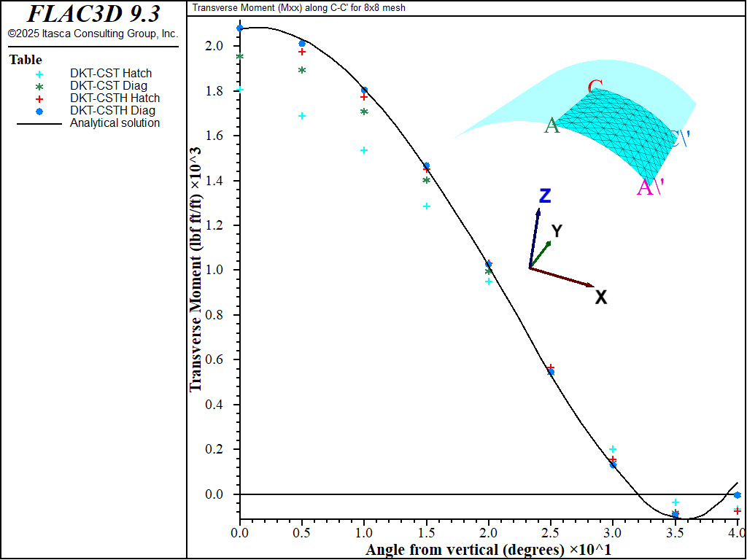The width and height of the screenshot is (747, 560).
Task: Click the magenta A' label on mesh
Action: [650, 188]
